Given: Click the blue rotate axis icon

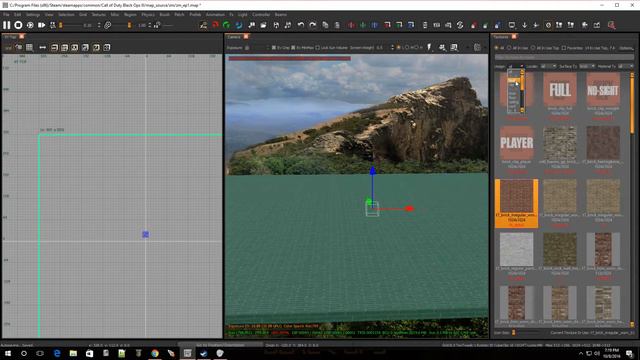Looking at the screenshot, I should (x=239, y=25).
